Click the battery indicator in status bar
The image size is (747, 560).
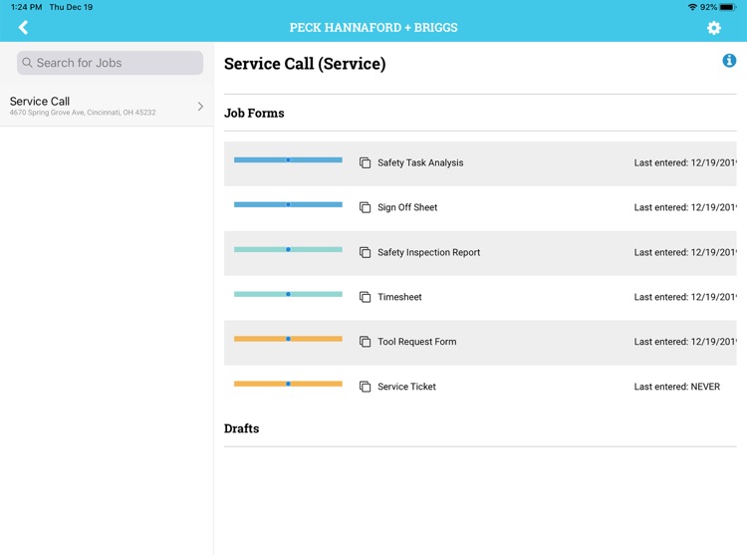pos(727,7)
